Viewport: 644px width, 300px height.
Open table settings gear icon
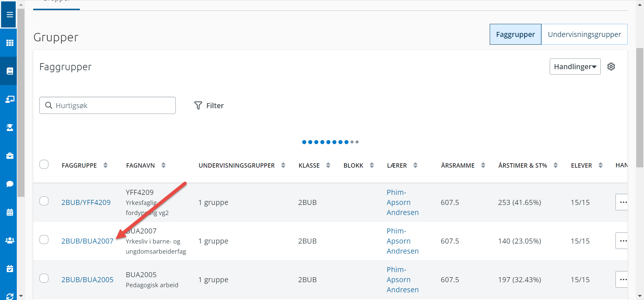pyautogui.click(x=611, y=67)
